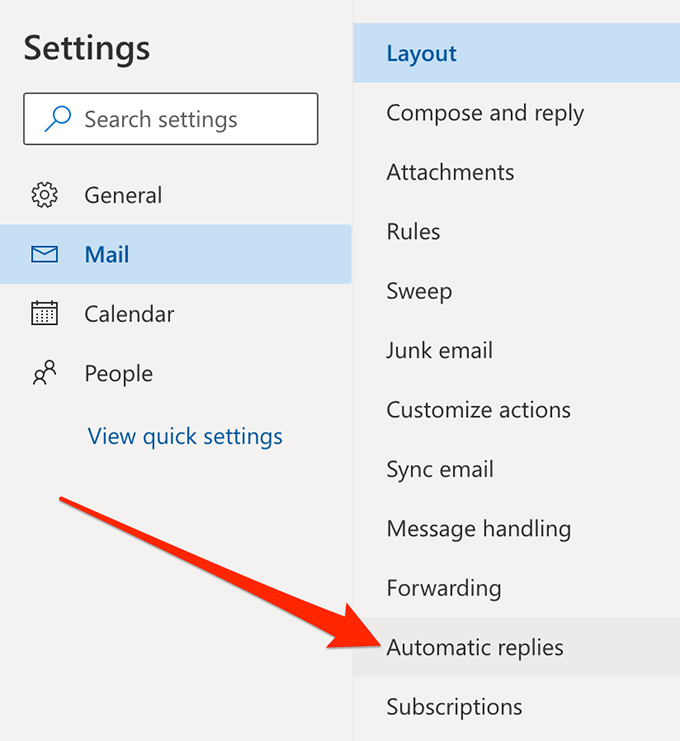Screen dimensions: 680x741
Task: Click the Calendar grid icon
Action: click(44, 313)
